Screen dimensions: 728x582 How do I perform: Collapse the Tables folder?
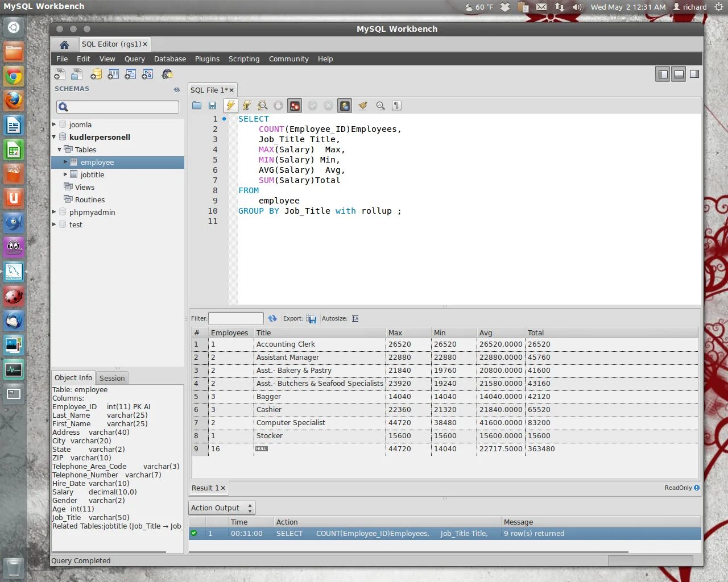click(60, 149)
